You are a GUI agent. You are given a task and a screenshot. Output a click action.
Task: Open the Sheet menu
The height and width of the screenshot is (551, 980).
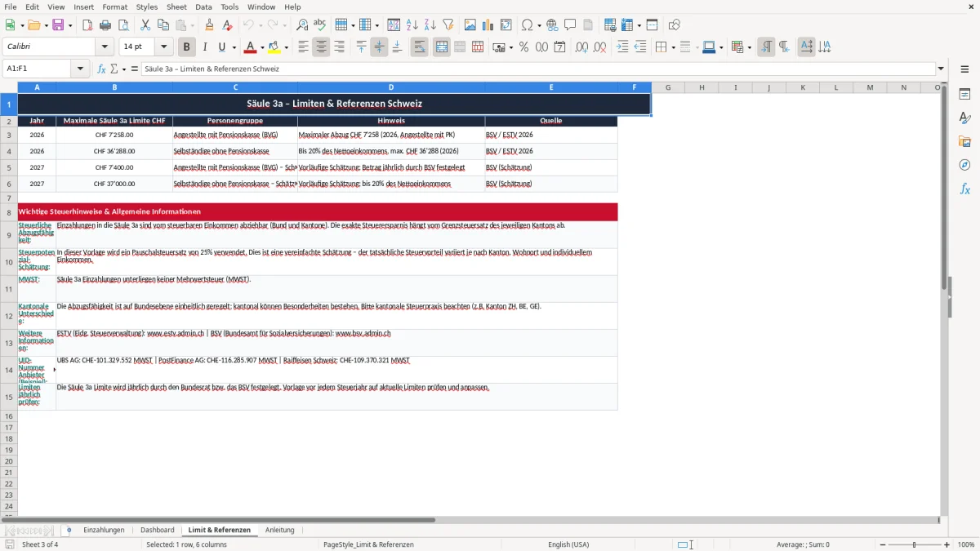[x=176, y=7]
